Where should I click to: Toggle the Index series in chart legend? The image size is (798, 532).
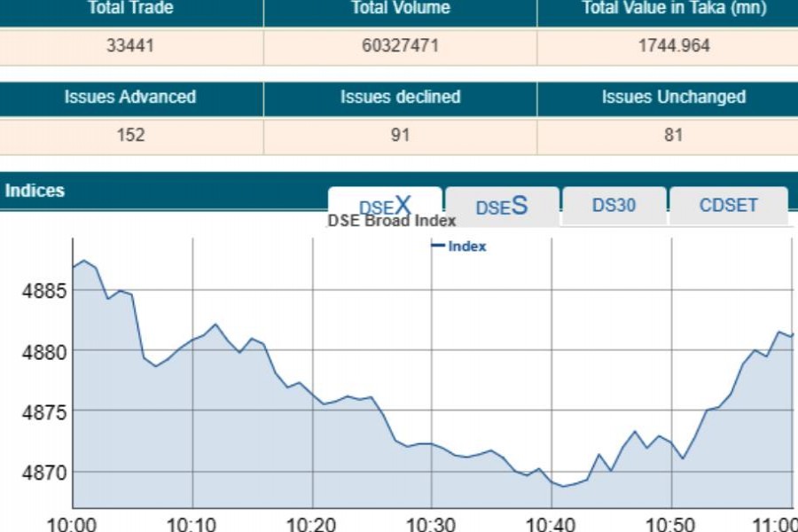tap(459, 246)
